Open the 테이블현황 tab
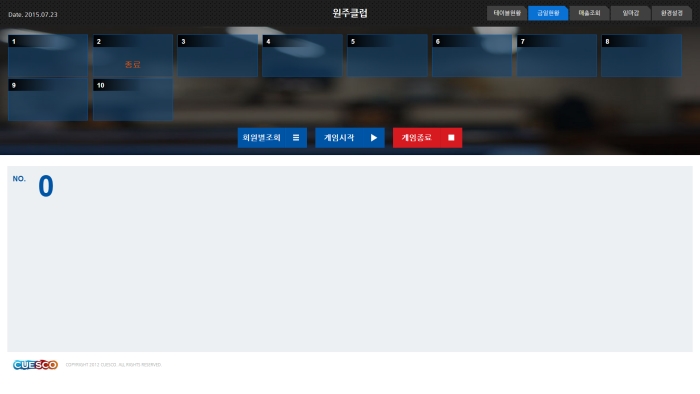 [507, 13]
